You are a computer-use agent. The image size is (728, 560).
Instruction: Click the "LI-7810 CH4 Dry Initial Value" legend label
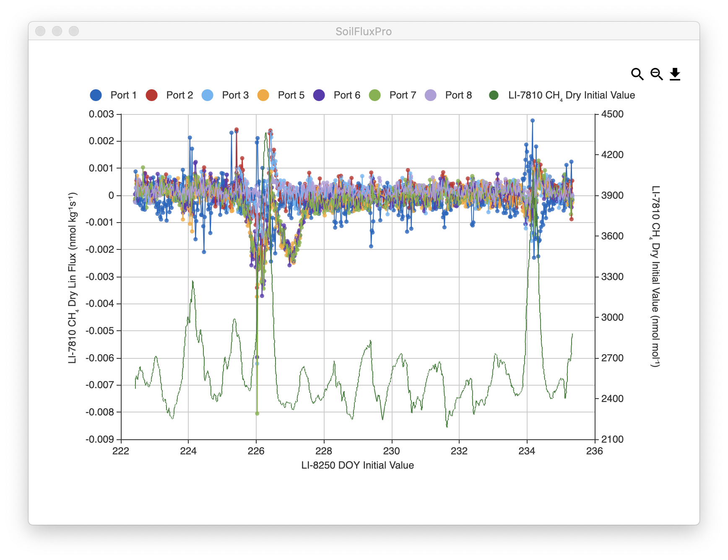coord(571,96)
